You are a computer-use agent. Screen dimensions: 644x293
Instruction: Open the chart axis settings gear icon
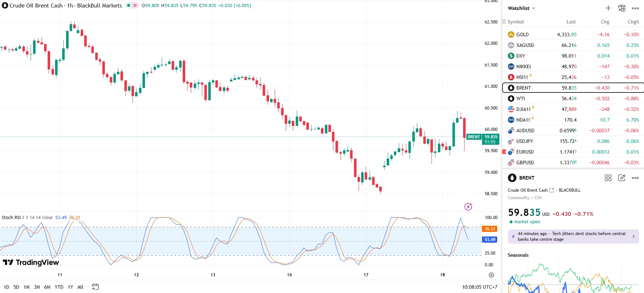[x=491, y=275]
